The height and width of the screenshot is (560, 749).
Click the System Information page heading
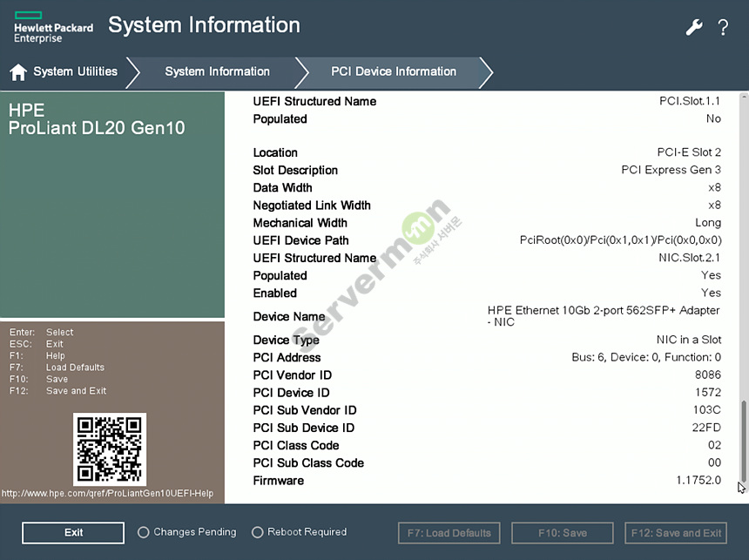point(205,25)
